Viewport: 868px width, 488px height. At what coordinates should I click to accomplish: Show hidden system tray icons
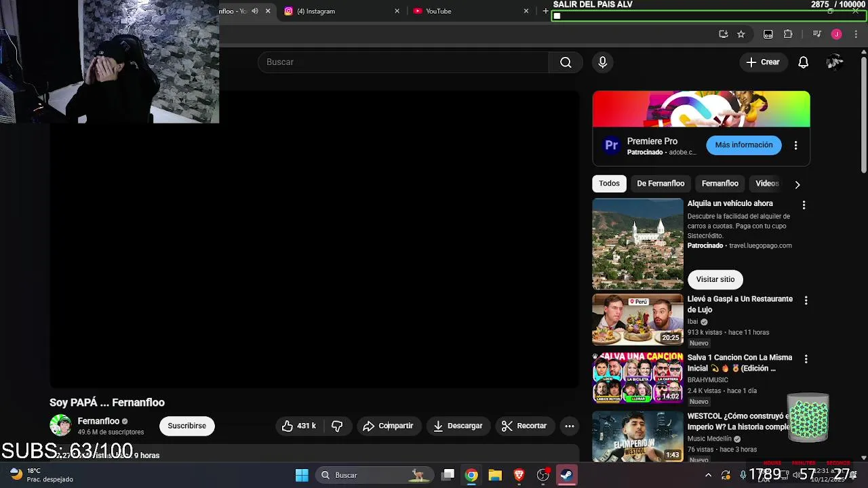tap(708, 475)
